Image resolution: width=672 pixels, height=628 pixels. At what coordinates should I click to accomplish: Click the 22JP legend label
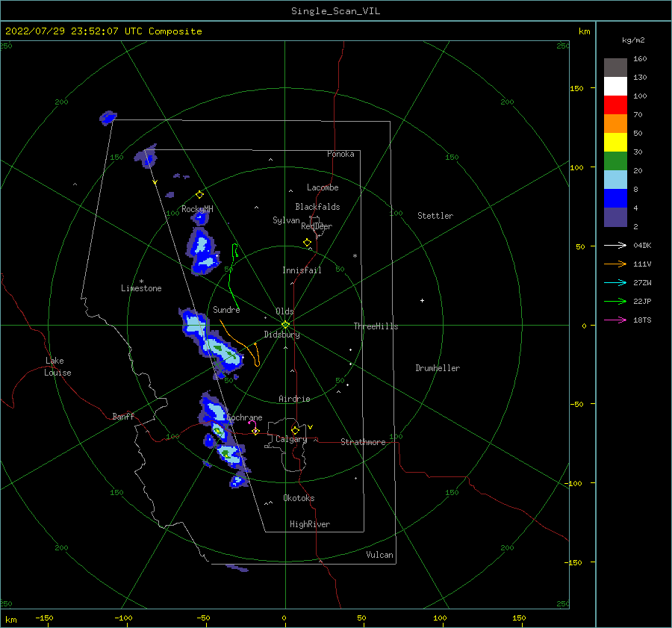coord(642,302)
